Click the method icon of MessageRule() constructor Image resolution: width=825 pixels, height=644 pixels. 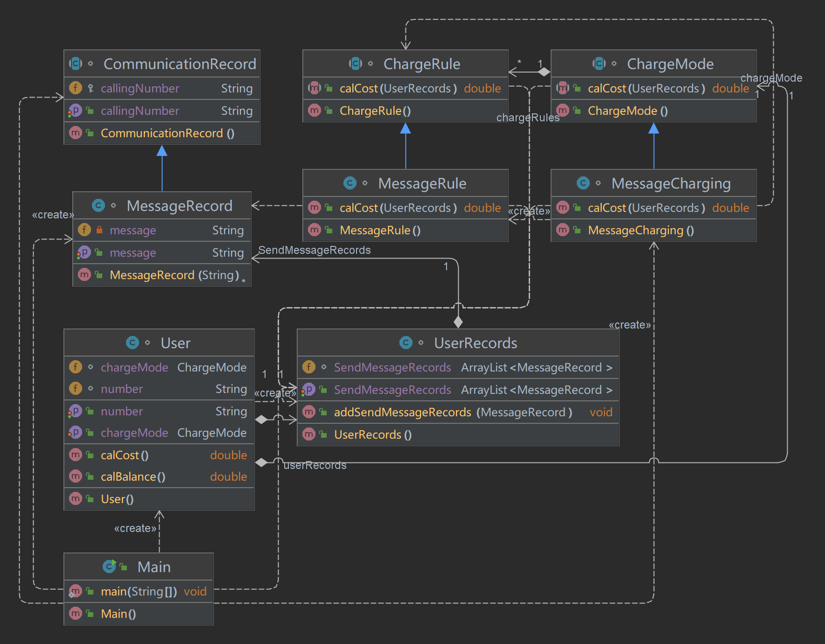click(315, 230)
